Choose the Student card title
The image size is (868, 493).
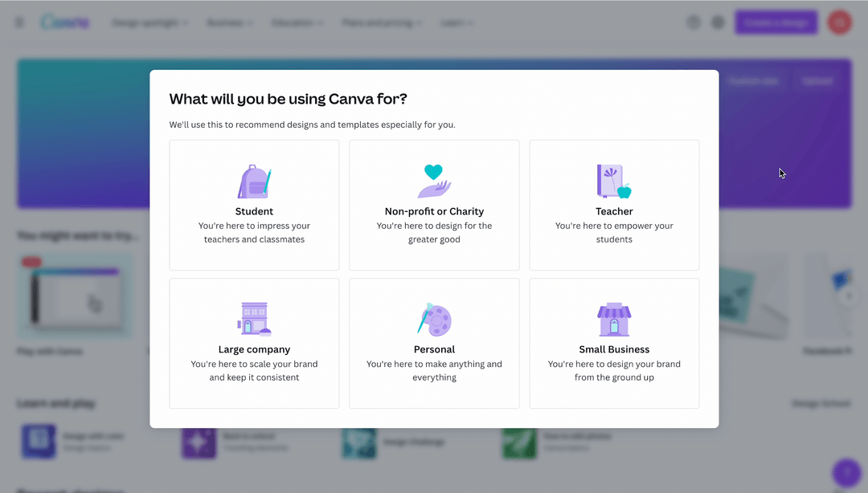pyautogui.click(x=254, y=211)
